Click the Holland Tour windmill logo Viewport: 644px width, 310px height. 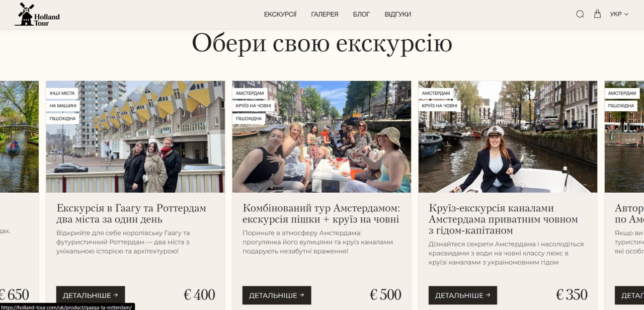(x=37, y=15)
